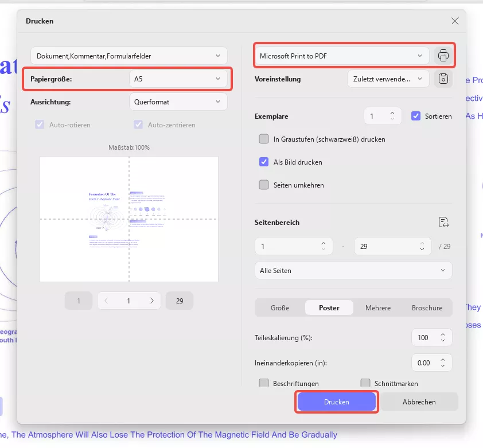Viewport: 483px width, 448px height.
Task: Increase Exemplare copies count
Action: pyautogui.click(x=392, y=113)
